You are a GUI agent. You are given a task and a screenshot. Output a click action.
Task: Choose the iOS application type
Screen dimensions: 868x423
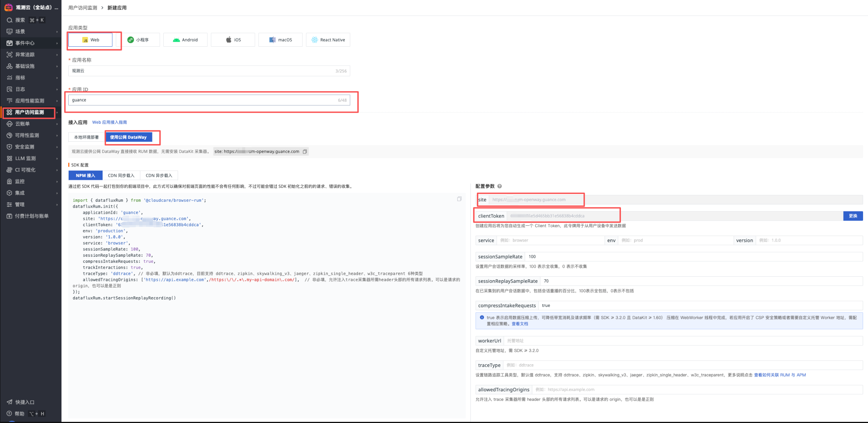pos(233,40)
